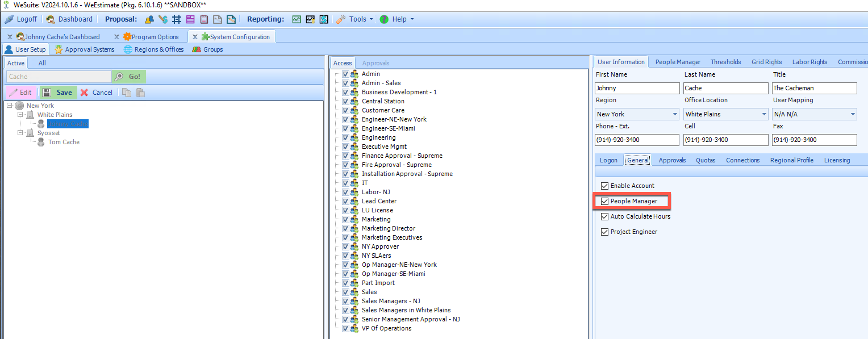
Task: Toggle the Enable Account checkbox
Action: (x=604, y=186)
